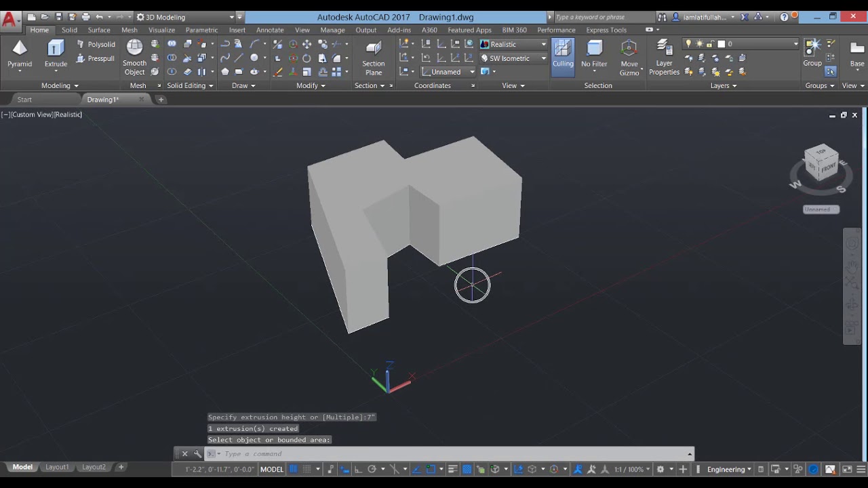Image resolution: width=868 pixels, height=488 pixels.
Task: Click the white layer color swatch
Action: tap(722, 44)
